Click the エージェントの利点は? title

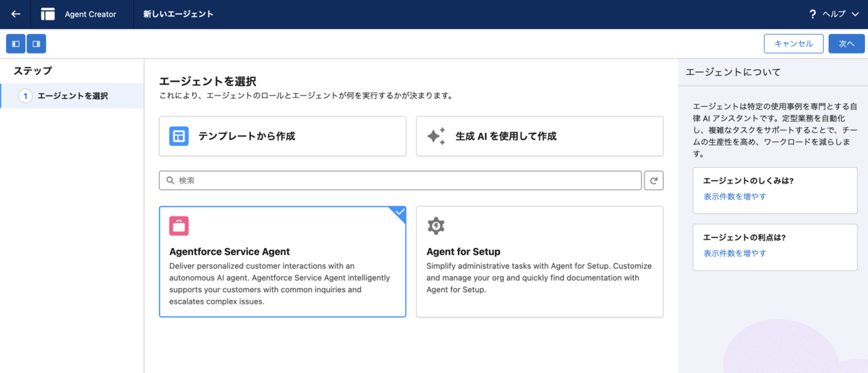click(744, 237)
